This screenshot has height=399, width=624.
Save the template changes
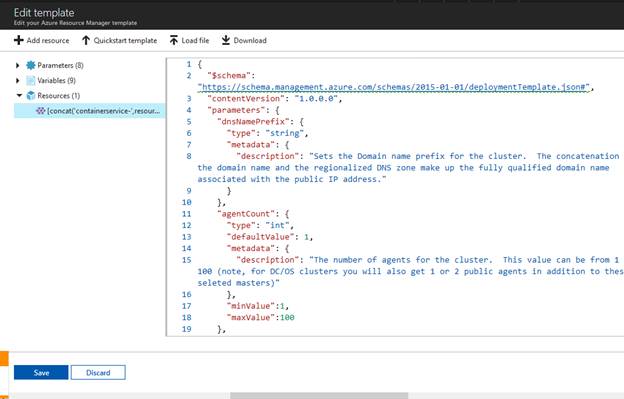41,372
